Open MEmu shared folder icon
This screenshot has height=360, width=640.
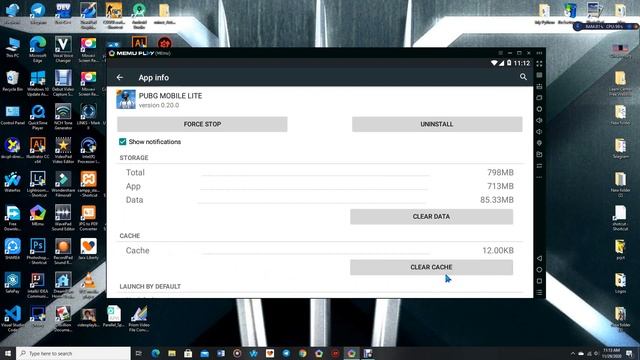tap(539, 154)
